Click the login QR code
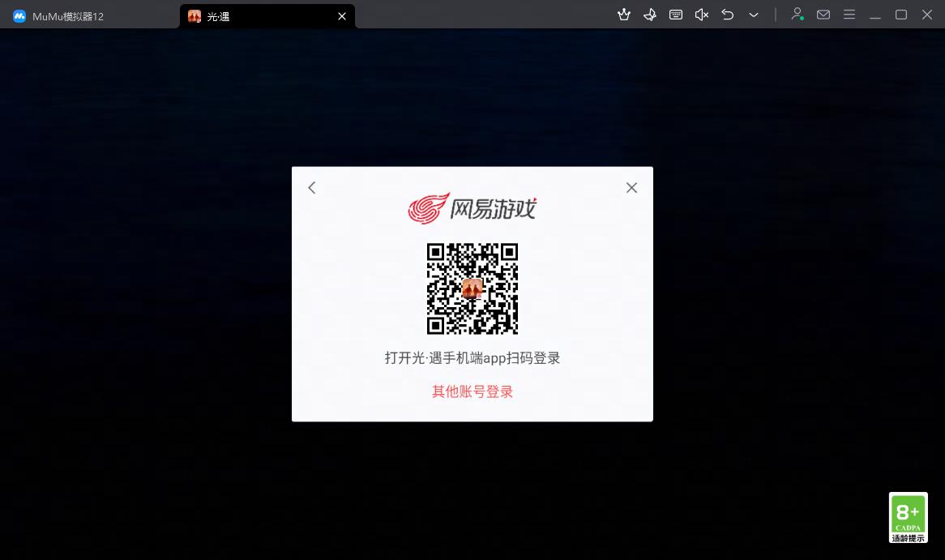Viewport: 945px width, 560px height. click(x=472, y=289)
